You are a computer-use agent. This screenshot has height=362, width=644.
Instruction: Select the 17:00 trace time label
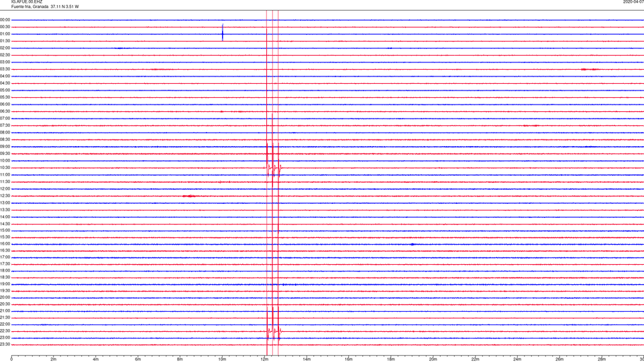5,257
